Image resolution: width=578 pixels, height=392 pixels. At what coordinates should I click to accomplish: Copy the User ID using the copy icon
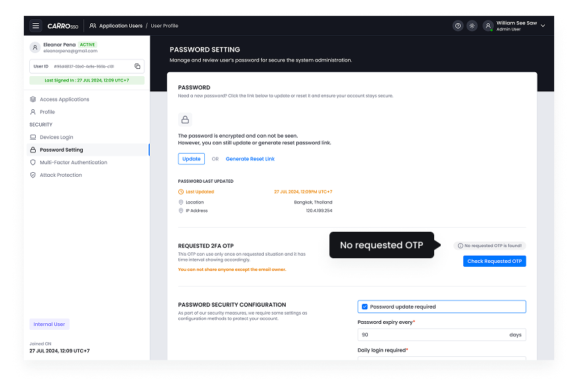pos(139,66)
